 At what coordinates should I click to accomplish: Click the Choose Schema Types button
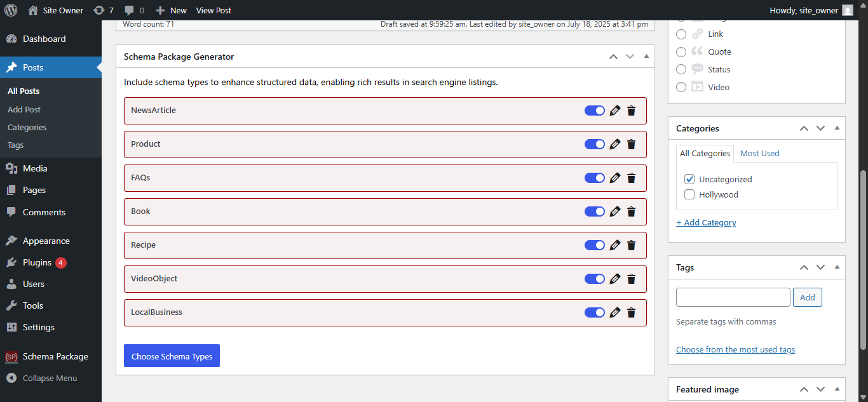coord(172,356)
